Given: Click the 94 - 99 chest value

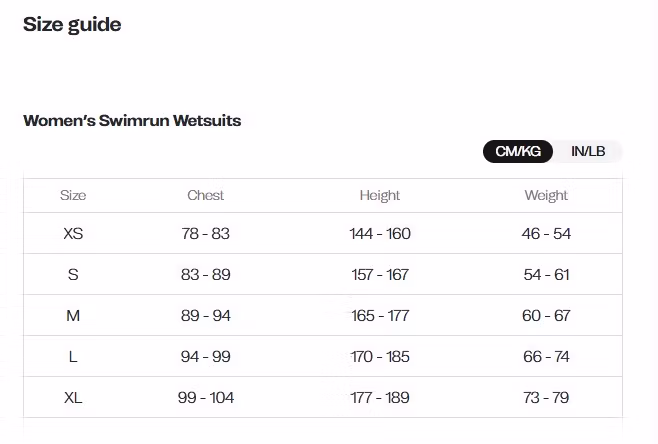Looking at the screenshot, I should [x=206, y=357].
